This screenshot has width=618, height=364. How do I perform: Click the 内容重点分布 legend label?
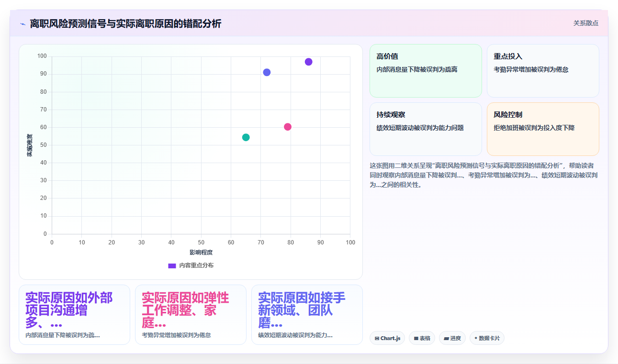[x=196, y=265]
